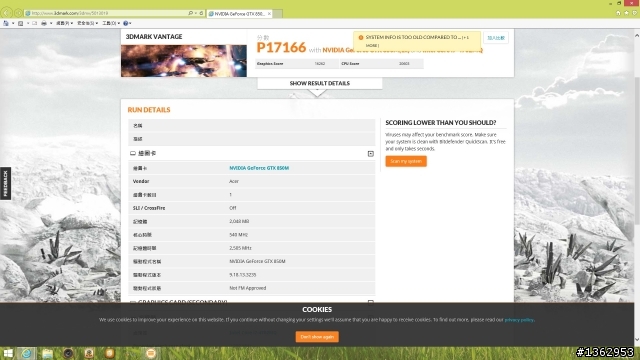
Task: Open the address bar search dropdown arrow
Action: tap(196, 13)
